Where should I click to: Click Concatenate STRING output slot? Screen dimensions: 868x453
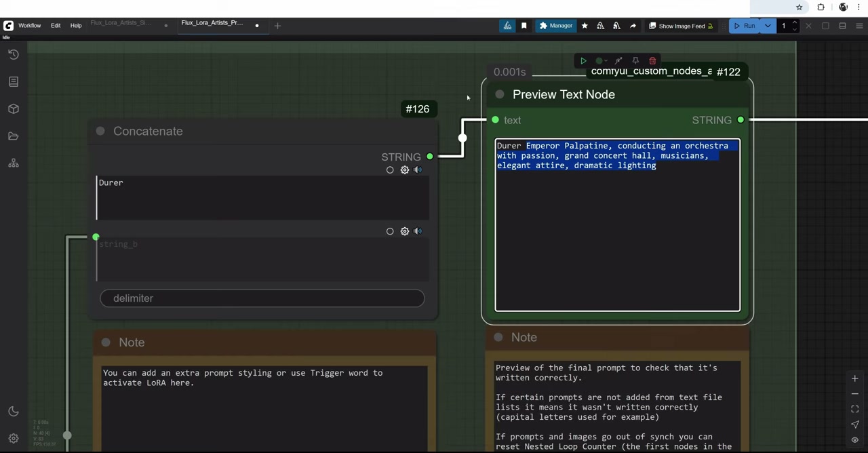429,157
